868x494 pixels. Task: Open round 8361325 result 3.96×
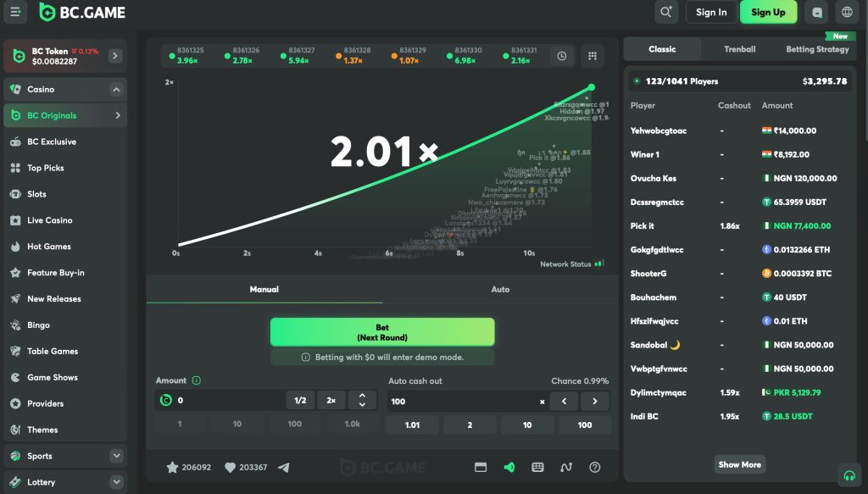[x=187, y=55]
